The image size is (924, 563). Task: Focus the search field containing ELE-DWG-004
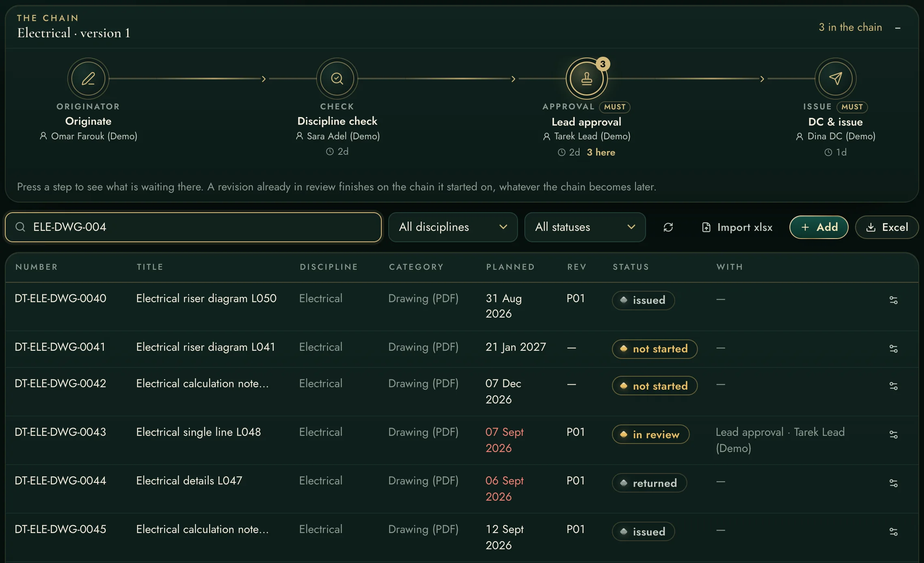(x=193, y=227)
